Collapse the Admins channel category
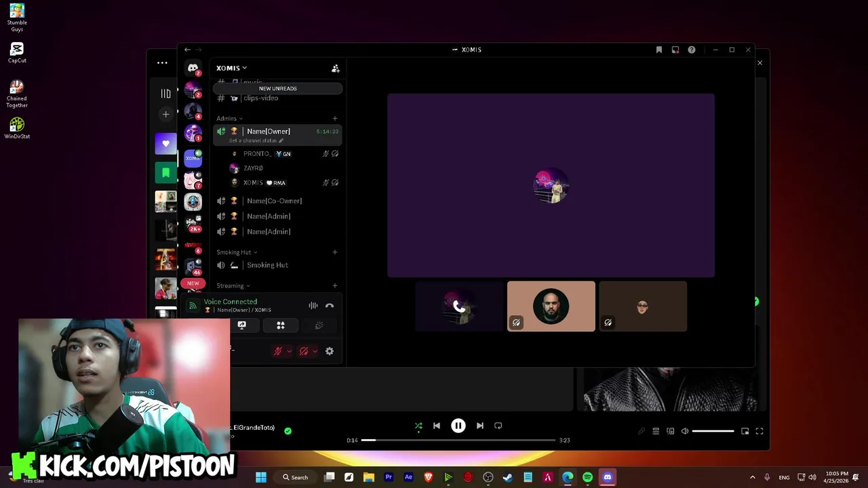The width and height of the screenshot is (868, 488). (229, 119)
